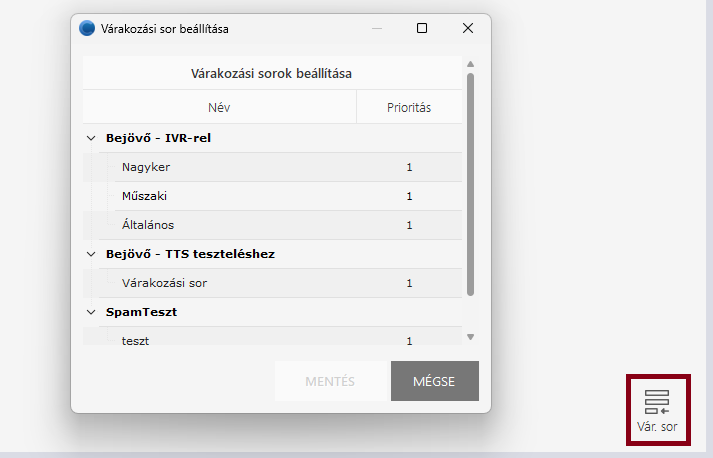Click the scrollbar down arrow
The width and height of the screenshot is (713, 458).
point(471,337)
